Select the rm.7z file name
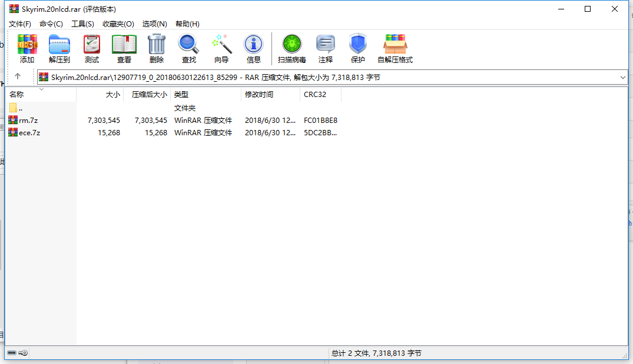Image resolution: width=633 pixels, height=364 pixels. click(28, 121)
